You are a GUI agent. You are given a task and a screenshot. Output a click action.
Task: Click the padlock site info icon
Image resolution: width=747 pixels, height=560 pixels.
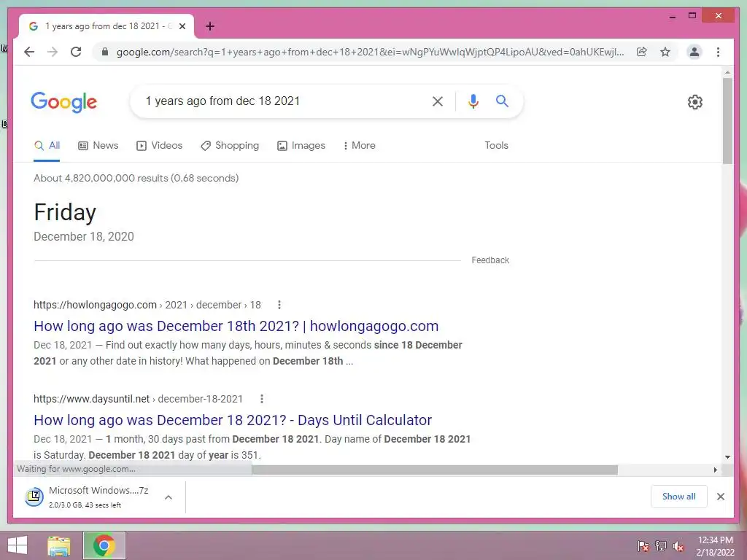[105, 52]
